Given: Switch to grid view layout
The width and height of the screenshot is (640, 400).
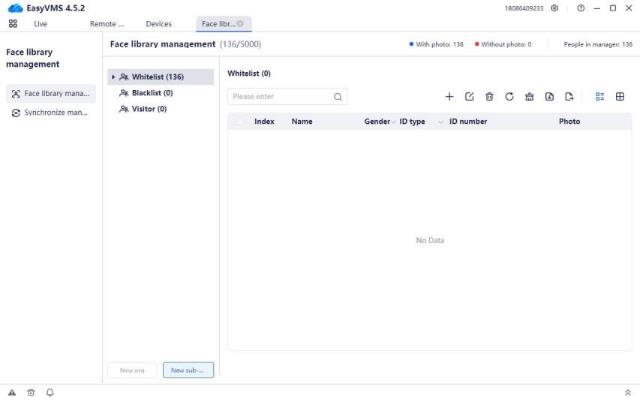Looking at the screenshot, I should point(620,97).
